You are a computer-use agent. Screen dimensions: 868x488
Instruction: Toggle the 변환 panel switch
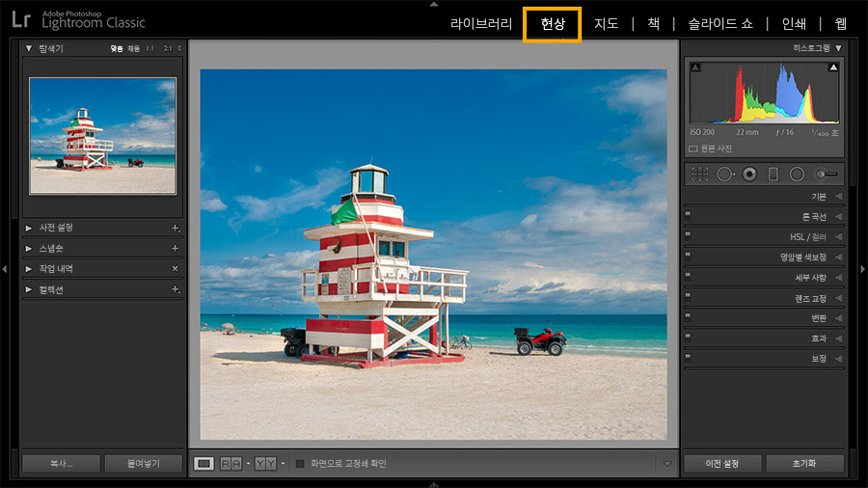(688, 317)
